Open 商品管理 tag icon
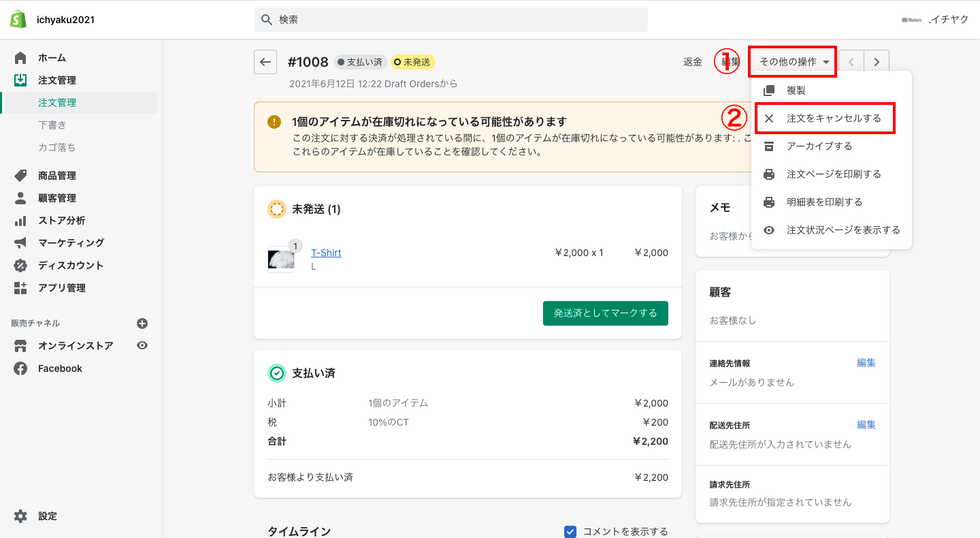 (x=20, y=176)
